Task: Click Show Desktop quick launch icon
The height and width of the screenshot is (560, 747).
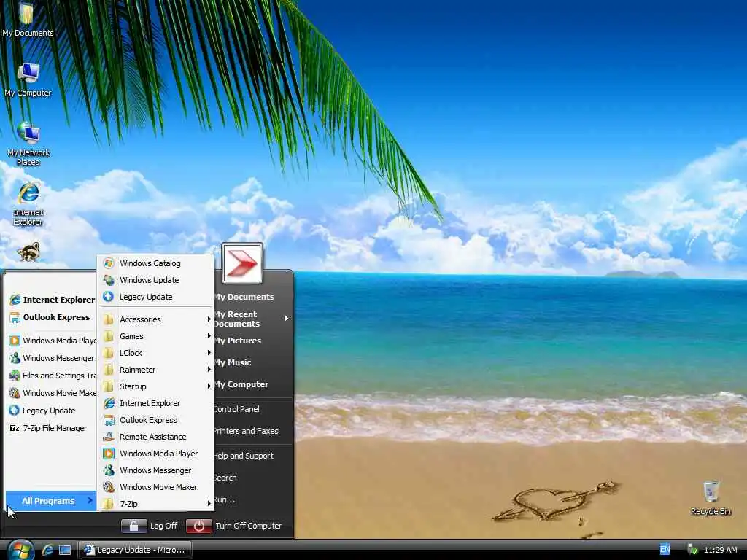Action: point(65,550)
